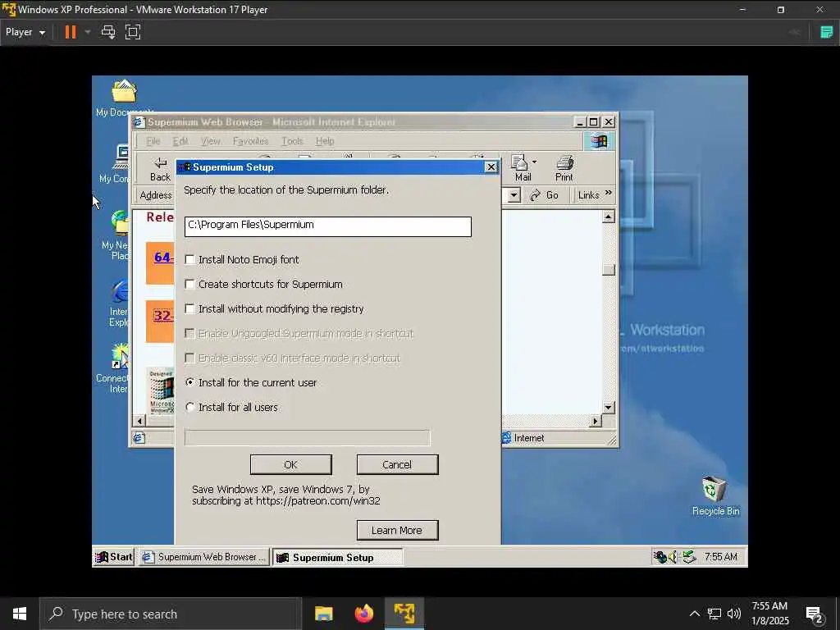This screenshot has width=840, height=630.
Task: Cancel the Supermium Setup dialog
Action: pyautogui.click(x=397, y=464)
